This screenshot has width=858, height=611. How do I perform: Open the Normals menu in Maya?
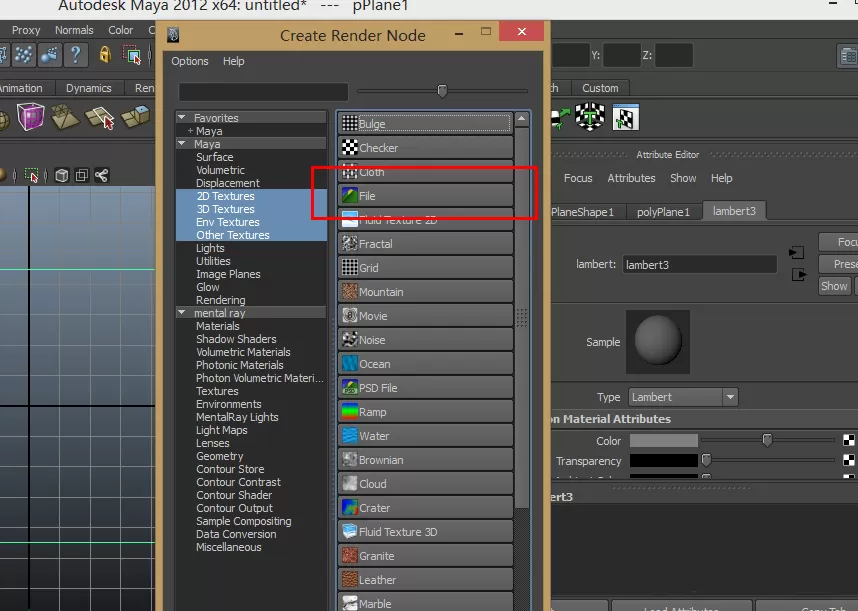(74, 30)
